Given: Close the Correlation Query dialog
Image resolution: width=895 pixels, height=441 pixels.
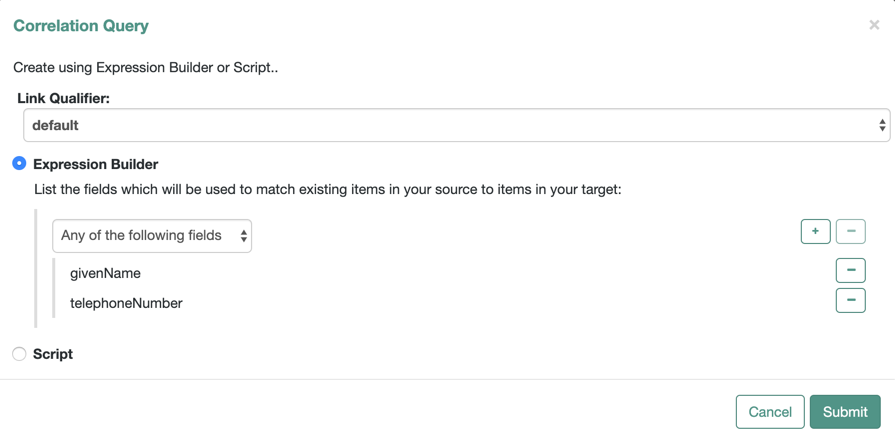Looking at the screenshot, I should tap(874, 25).
